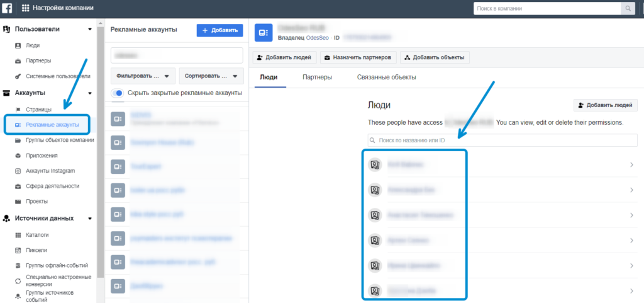Click the cube icon next to Приложения
This screenshot has height=303, width=644.
pyautogui.click(x=18, y=156)
